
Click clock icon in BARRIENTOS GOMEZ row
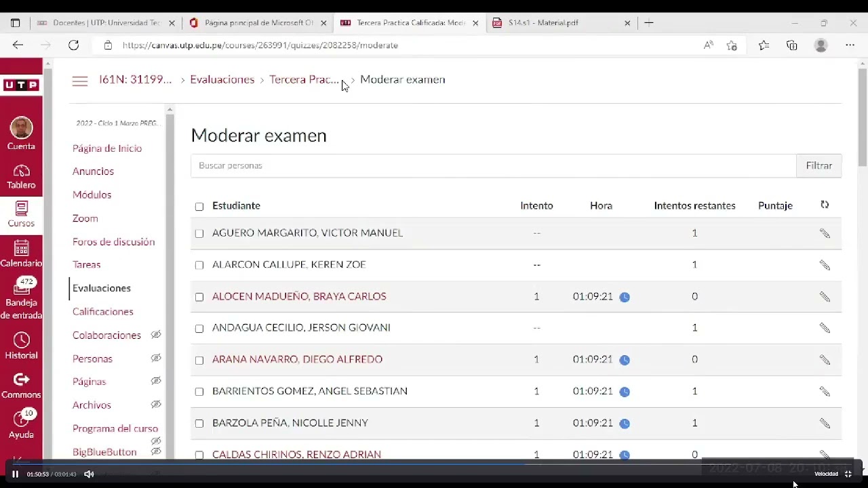tap(625, 392)
